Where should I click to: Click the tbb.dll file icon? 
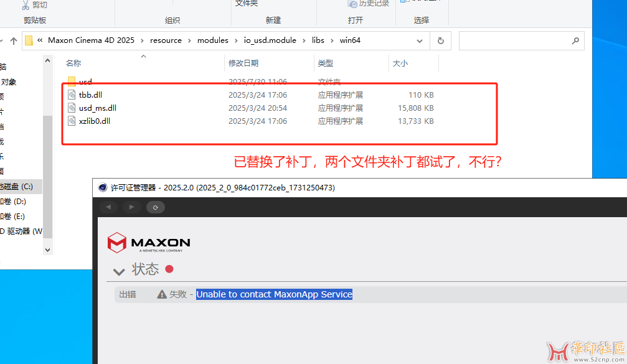(x=72, y=95)
